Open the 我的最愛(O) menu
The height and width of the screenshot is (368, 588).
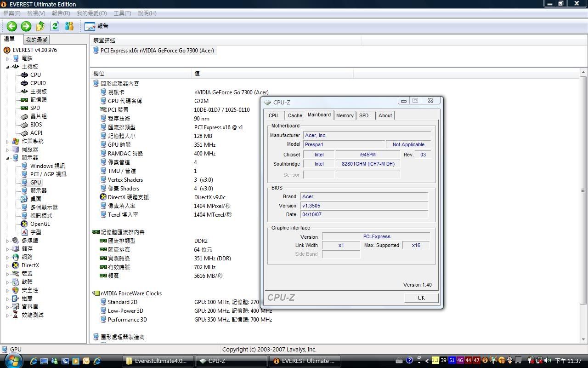[91, 13]
